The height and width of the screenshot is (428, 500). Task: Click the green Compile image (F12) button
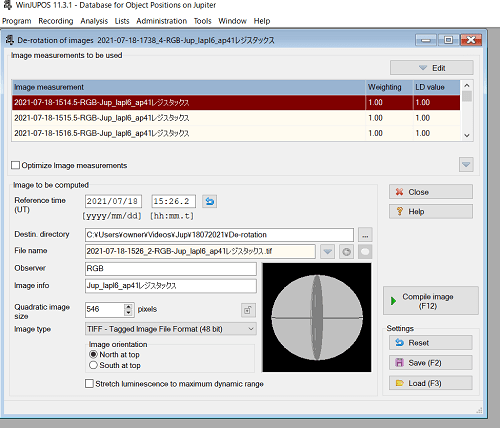tap(431, 301)
